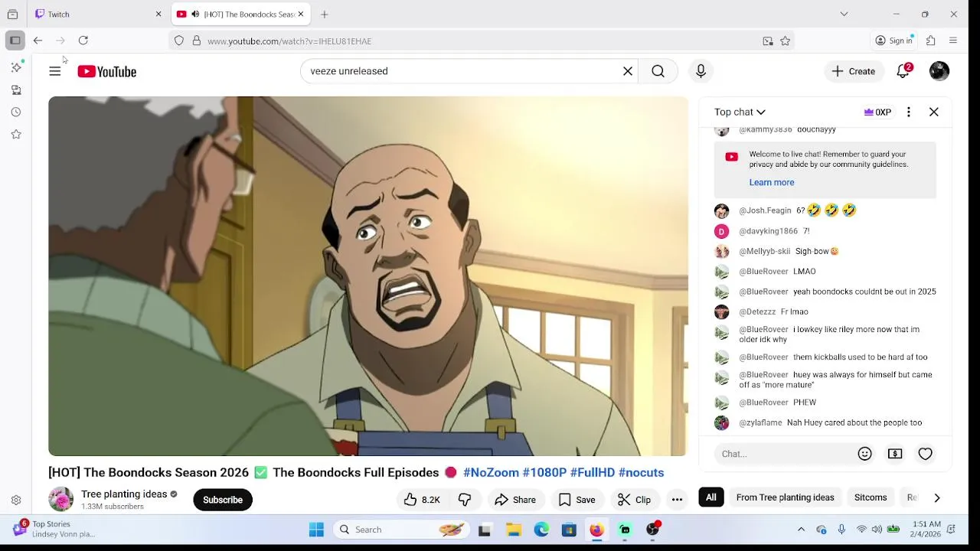
Task: Open Firefox sidebar AI chatbot sparkle icon
Action: [x=16, y=67]
